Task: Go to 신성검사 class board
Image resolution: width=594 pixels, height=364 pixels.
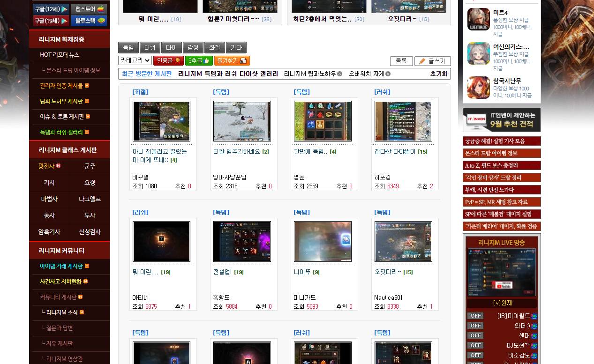Action: coord(90,232)
